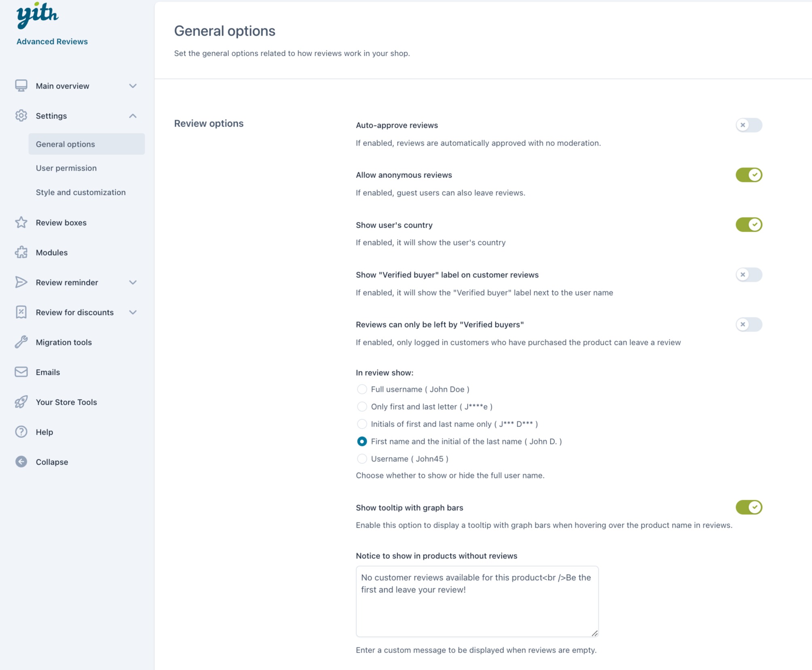This screenshot has width=812, height=670.
Task: Enable the Auto-approve reviews toggle
Action: point(749,125)
